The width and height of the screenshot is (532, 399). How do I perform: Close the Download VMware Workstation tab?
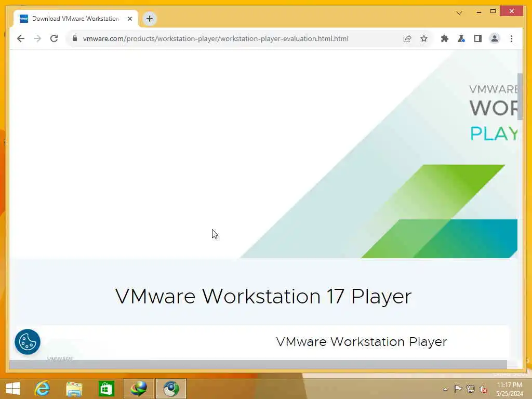tap(129, 19)
